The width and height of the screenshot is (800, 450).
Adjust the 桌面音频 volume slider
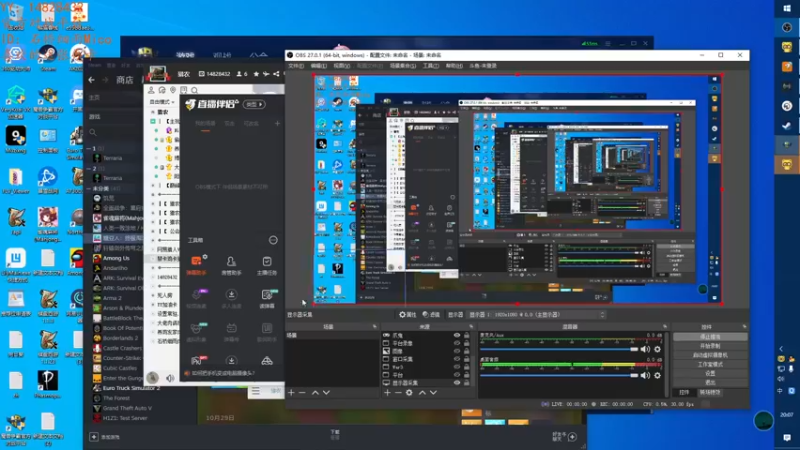tap(559, 376)
